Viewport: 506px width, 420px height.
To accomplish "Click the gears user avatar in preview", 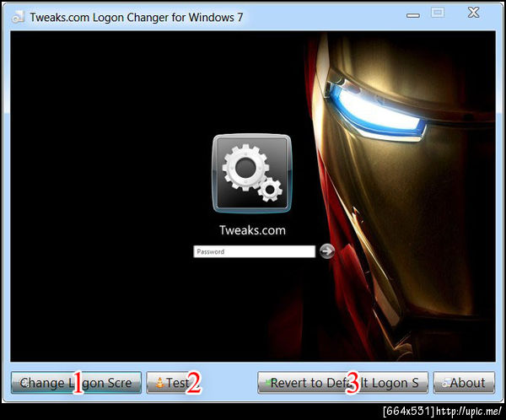I will [x=251, y=174].
